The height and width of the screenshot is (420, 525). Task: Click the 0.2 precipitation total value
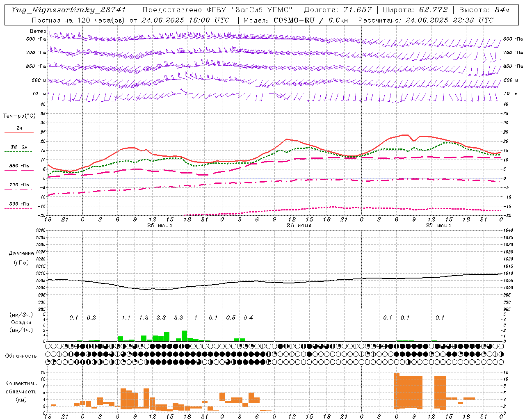[91, 318]
